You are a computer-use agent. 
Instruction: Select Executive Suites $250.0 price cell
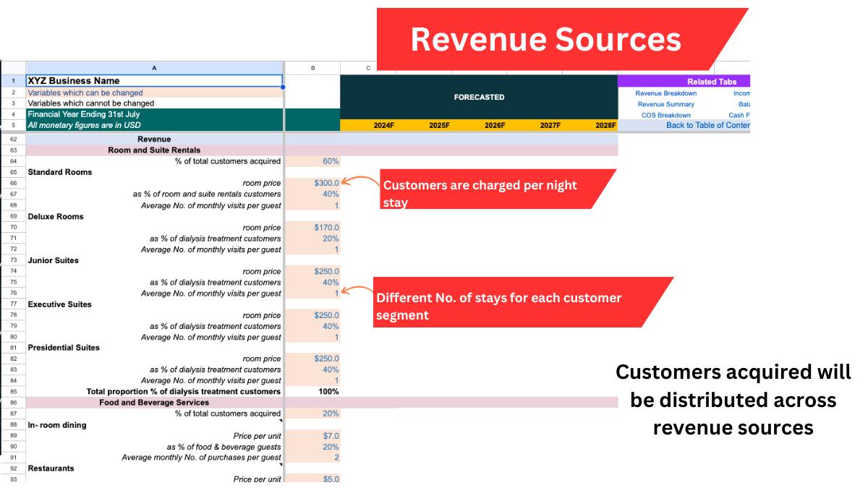(x=313, y=315)
